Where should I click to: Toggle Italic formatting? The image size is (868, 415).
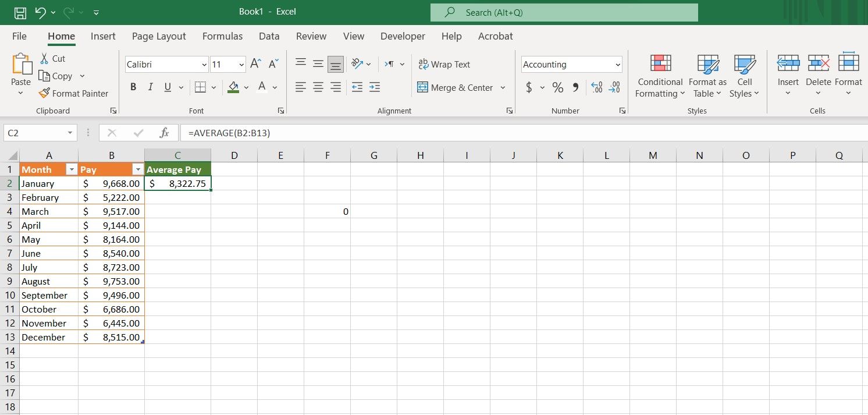150,87
